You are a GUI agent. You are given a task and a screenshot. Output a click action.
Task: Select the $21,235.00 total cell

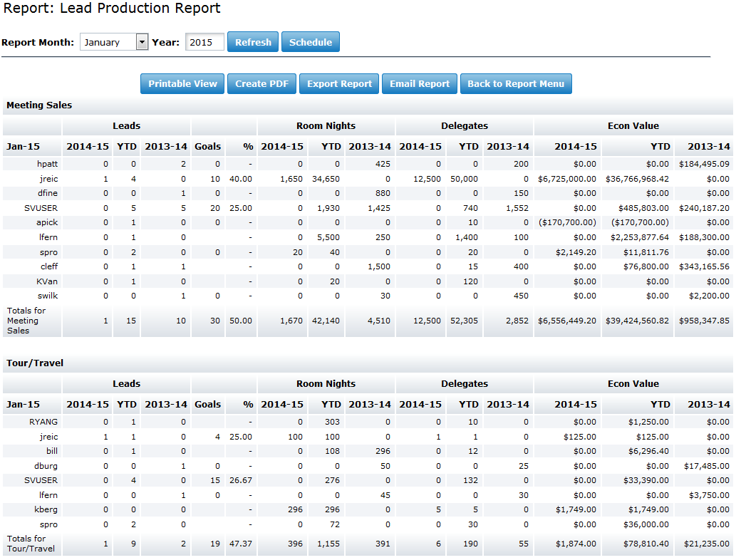pyautogui.click(x=707, y=544)
